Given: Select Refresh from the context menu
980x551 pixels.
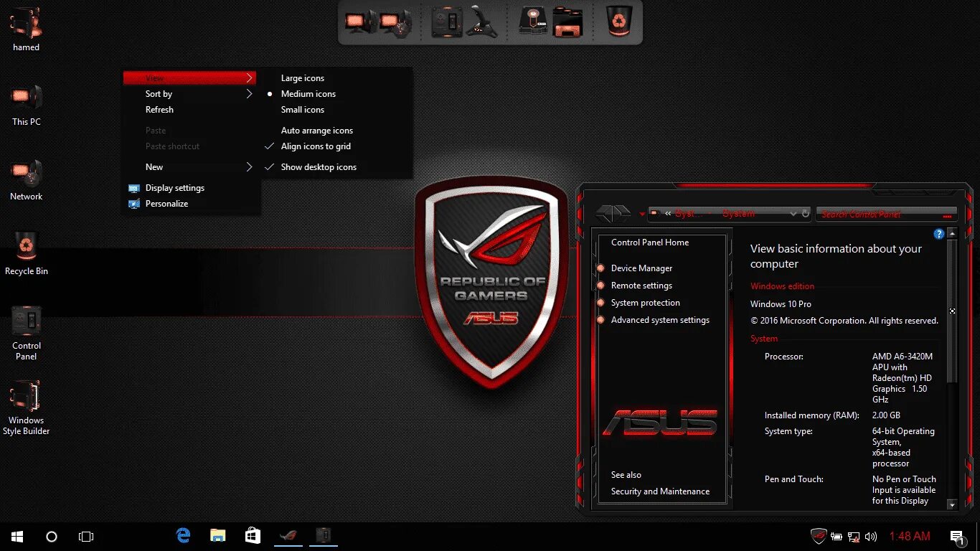Looking at the screenshot, I should [x=159, y=109].
